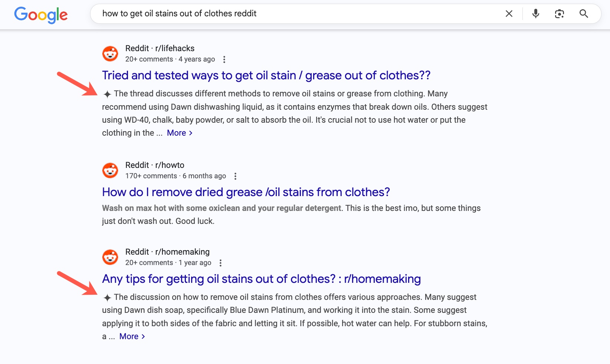Click inside the search input field

[x=260, y=14]
